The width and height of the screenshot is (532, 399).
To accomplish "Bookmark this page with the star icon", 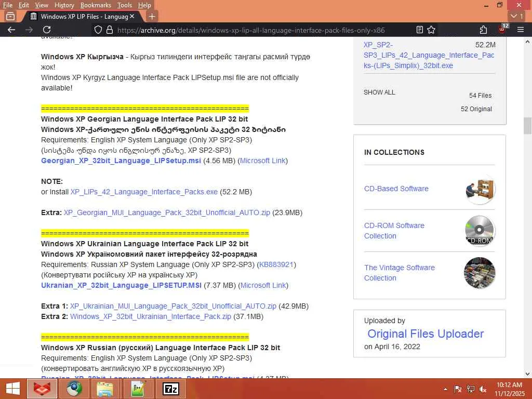I will coord(431,30).
